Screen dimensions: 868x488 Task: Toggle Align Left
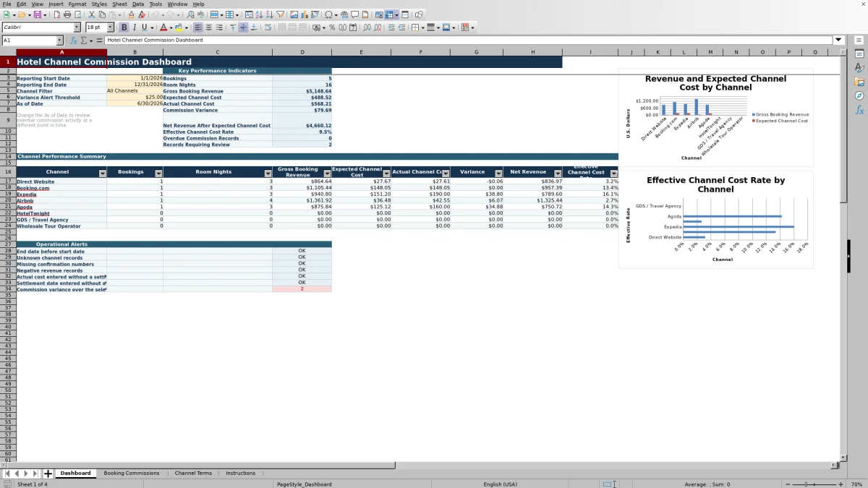pos(197,27)
